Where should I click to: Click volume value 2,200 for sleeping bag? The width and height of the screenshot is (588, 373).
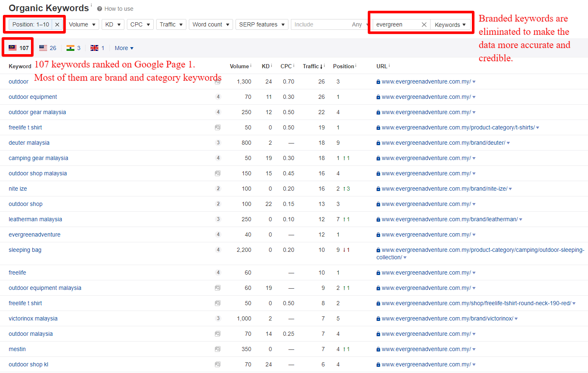click(x=244, y=250)
